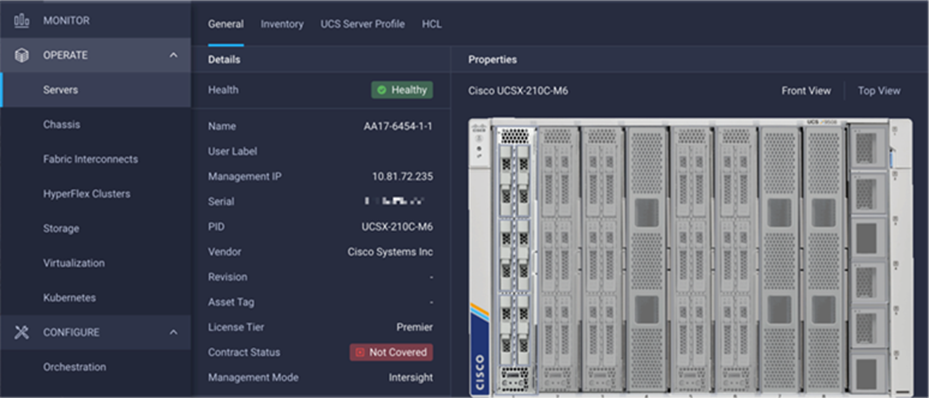Open Storage in the sidebar
The image size is (929, 398).
[61, 229]
